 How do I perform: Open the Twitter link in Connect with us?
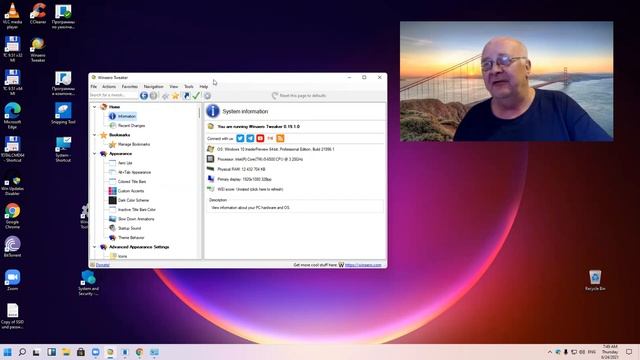pyautogui.click(x=240, y=138)
